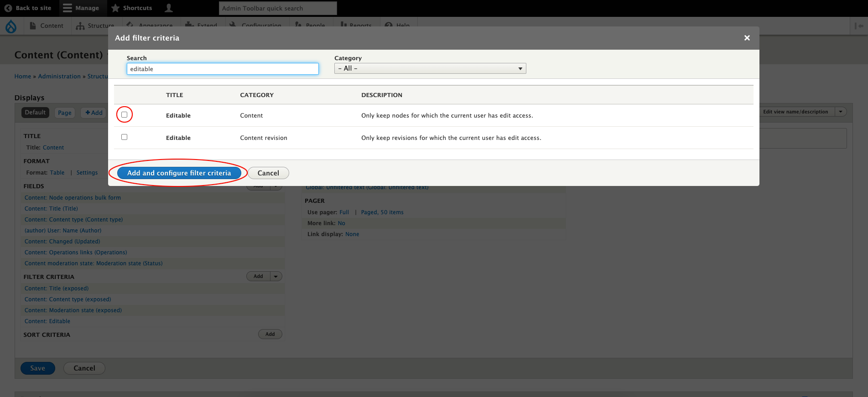
Task: Click Edit view name/description button
Action: (x=796, y=112)
